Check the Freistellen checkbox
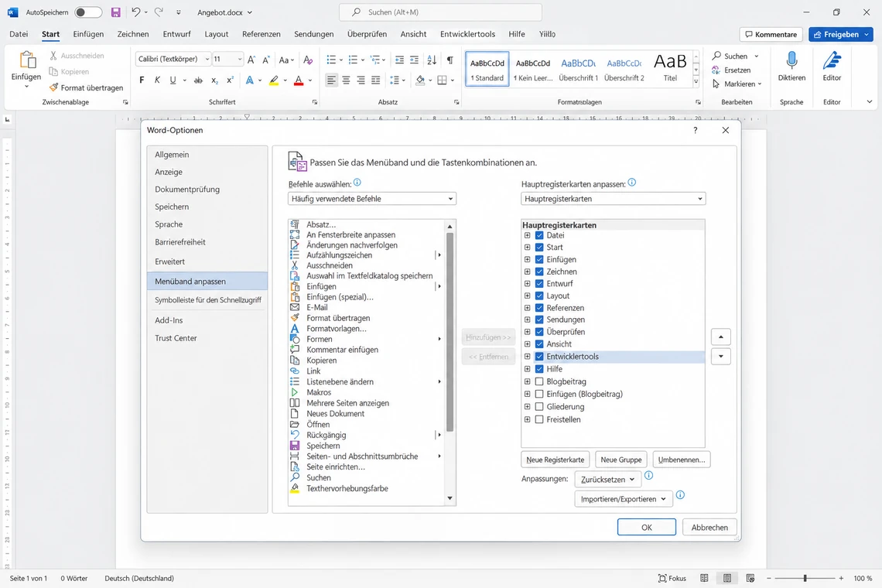This screenshot has width=882, height=588. [539, 419]
